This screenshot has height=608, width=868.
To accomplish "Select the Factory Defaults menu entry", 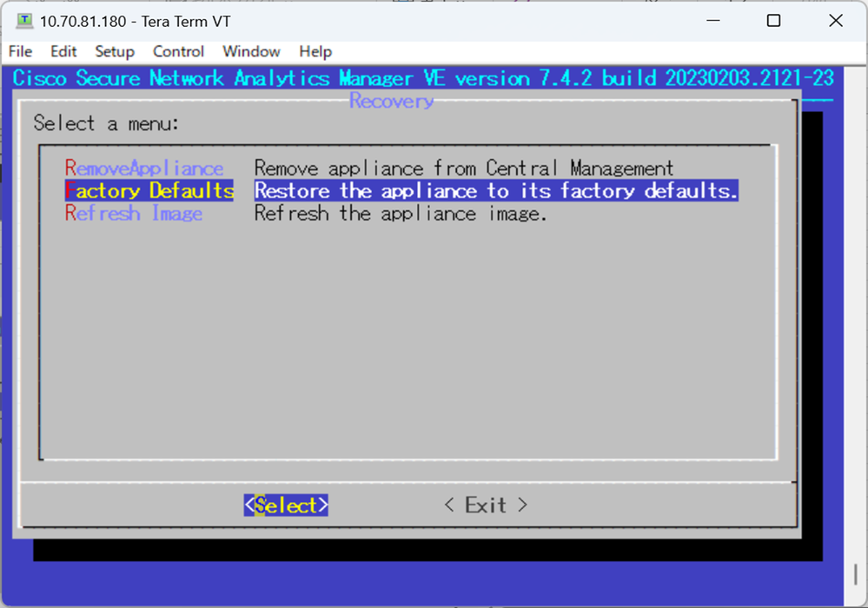I will point(149,190).
